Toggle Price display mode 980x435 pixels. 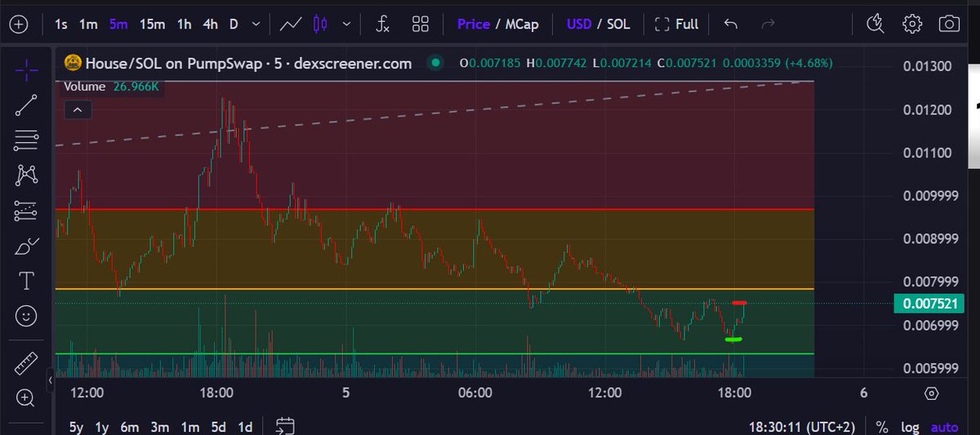[473, 24]
